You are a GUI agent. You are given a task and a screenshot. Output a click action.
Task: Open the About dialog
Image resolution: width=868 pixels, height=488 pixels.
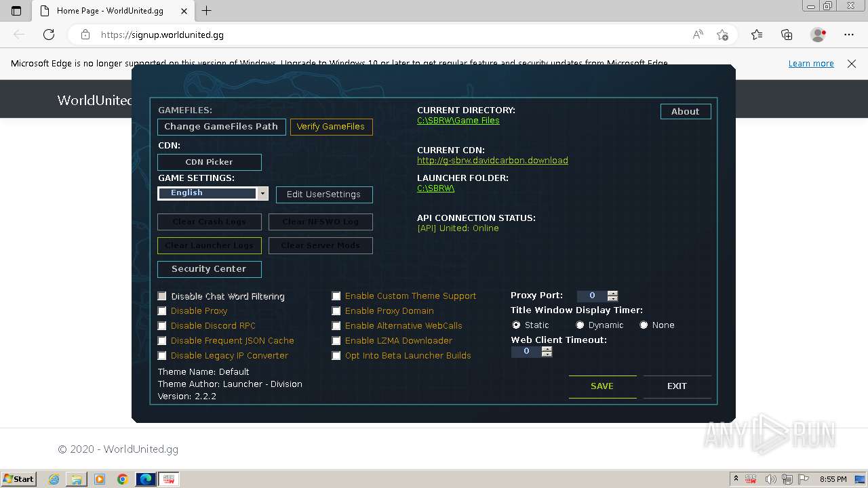(686, 111)
